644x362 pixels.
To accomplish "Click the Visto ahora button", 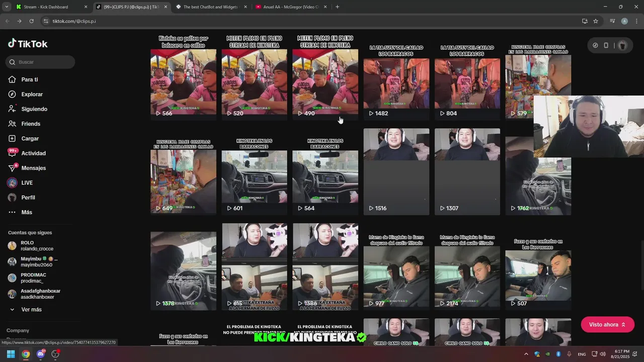I will pos(607,325).
